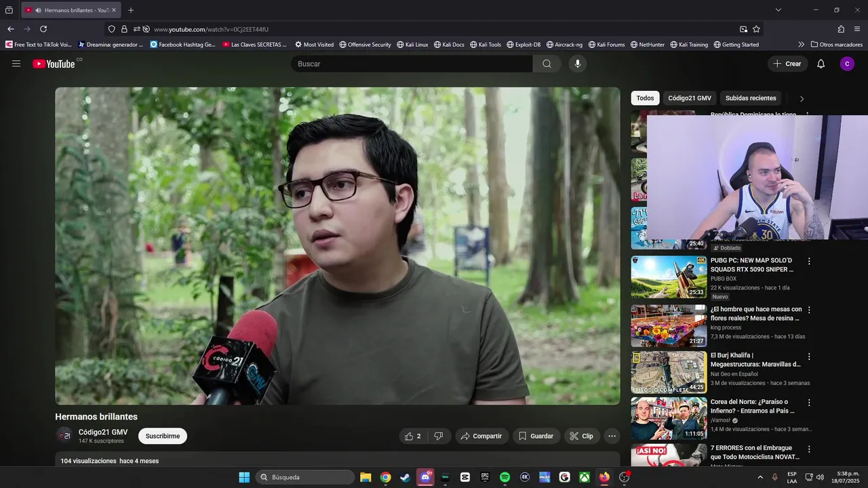This screenshot has height=488, width=868.
Task: Mute the tab via its speaker icon
Action: pyautogui.click(x=38, y=10)
